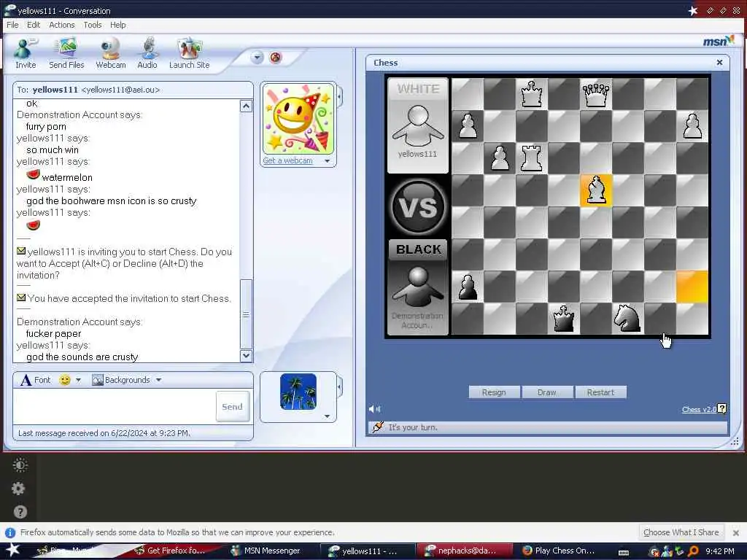Click the Launch Site icon
This screenshot has width=747, height=560.
pyautogui.click(x=189, y=49)
